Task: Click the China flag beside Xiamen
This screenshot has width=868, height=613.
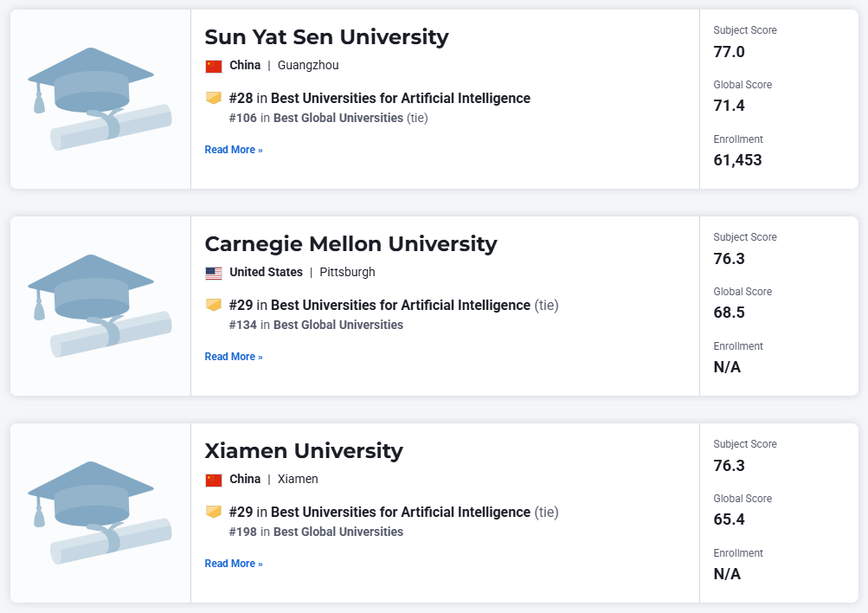Action: (214, 480)
